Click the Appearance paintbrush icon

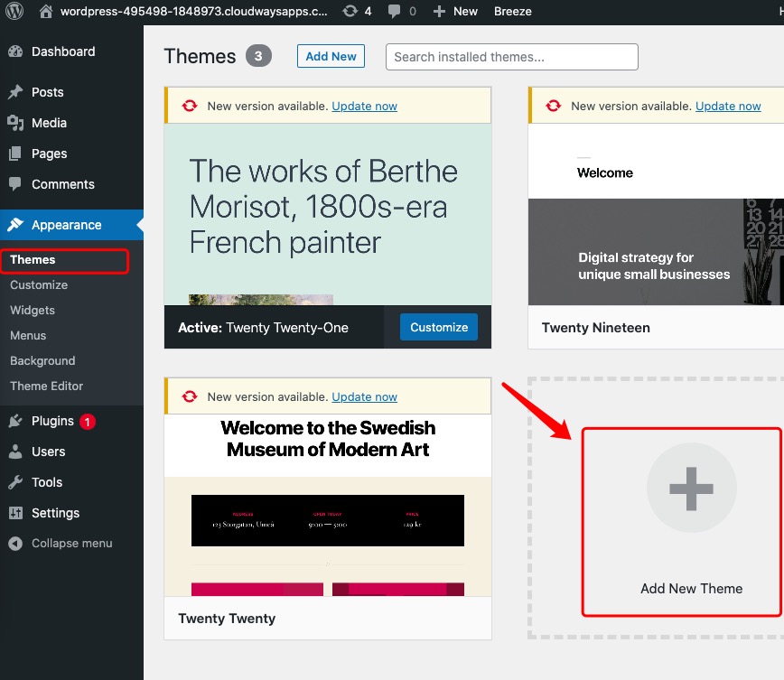click(15, 225)
